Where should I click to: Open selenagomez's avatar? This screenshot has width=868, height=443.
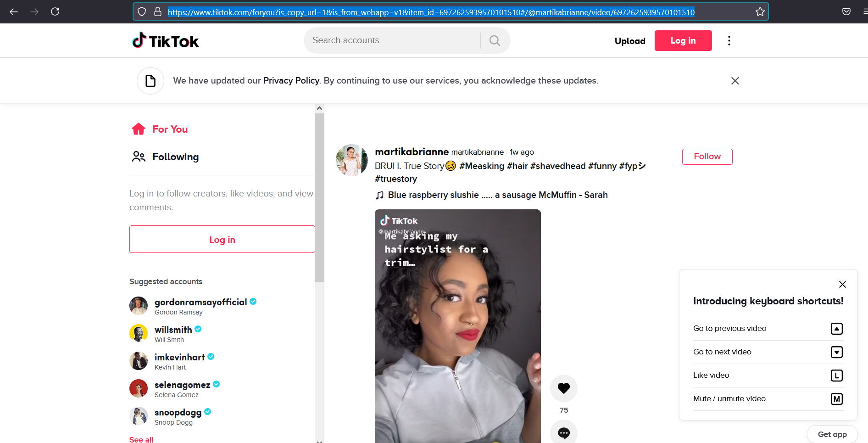(139, 388)
